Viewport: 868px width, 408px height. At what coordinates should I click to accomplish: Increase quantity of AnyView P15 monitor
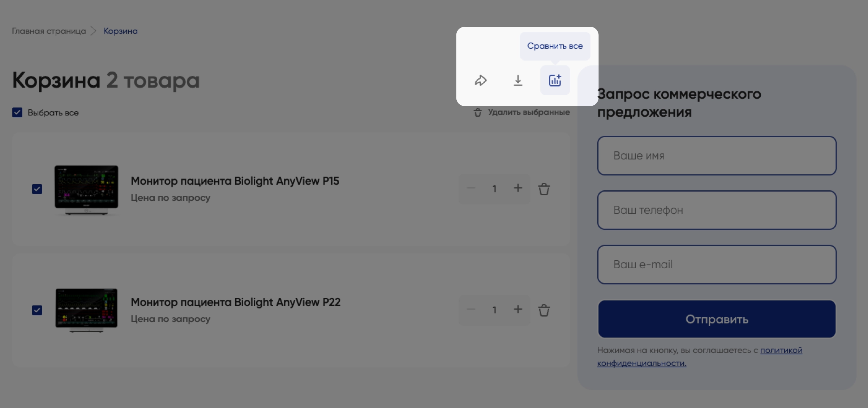[518, 188]
